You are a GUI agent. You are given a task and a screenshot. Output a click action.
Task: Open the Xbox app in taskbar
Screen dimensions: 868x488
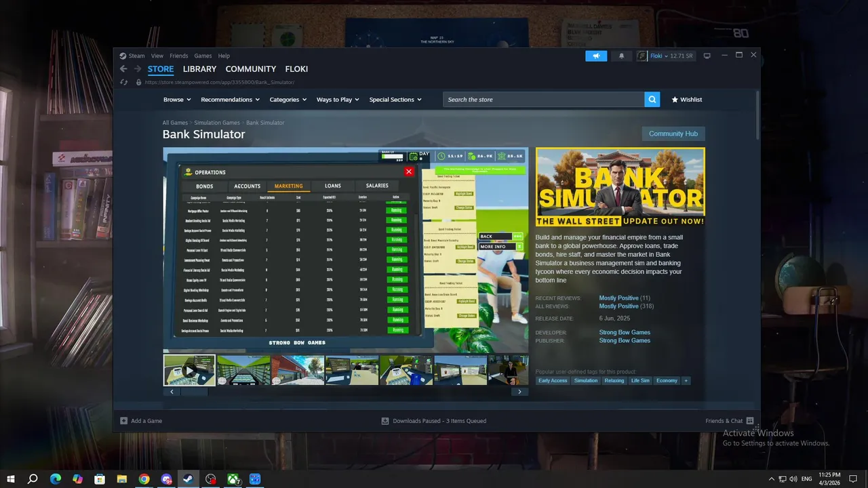point(233,479)
